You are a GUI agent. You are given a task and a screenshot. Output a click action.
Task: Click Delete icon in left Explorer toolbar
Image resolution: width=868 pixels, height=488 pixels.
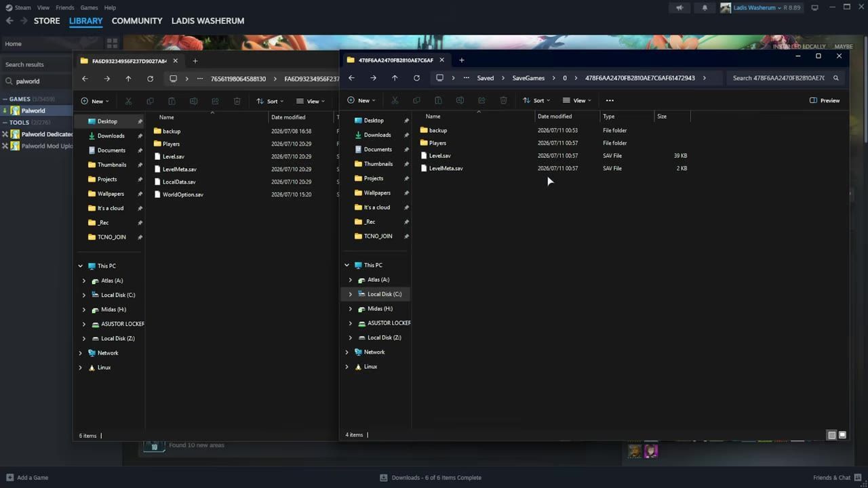[237, 101]
